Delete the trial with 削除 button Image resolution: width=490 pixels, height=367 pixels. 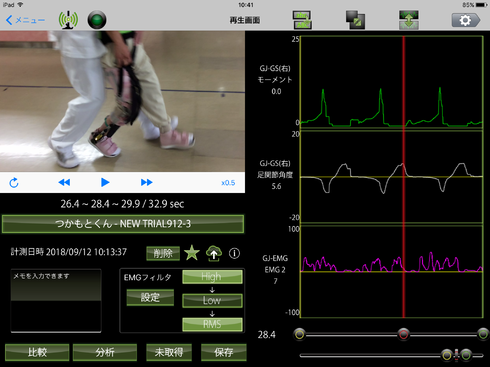pyautogui.click(x=163, y=253)
